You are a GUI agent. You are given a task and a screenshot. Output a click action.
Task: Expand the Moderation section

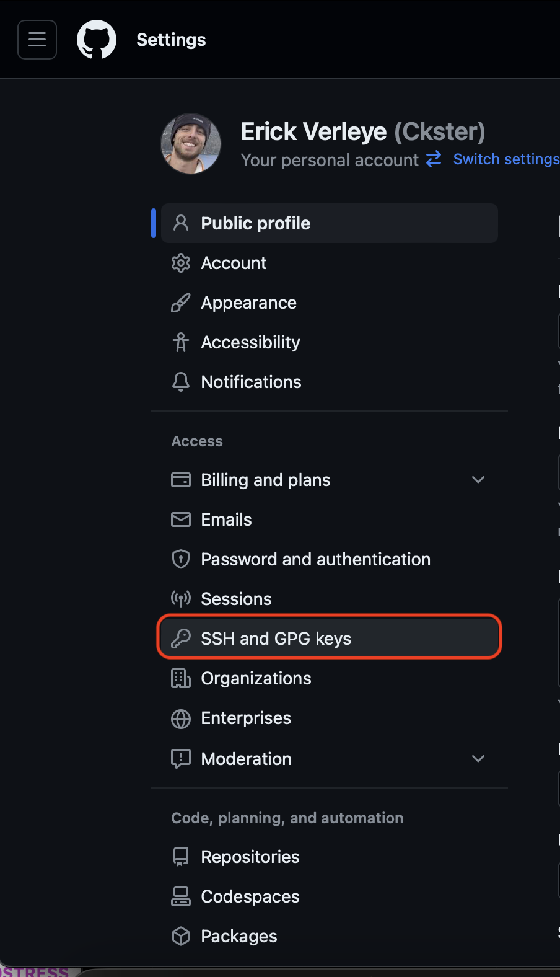click(x=478, y=758)
